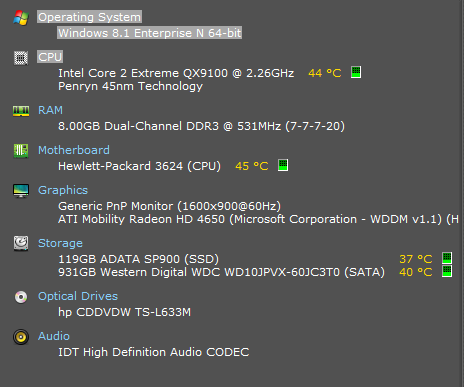Open the Operating System section heading
The image size is (464, 387).
[x=89, y=17]
